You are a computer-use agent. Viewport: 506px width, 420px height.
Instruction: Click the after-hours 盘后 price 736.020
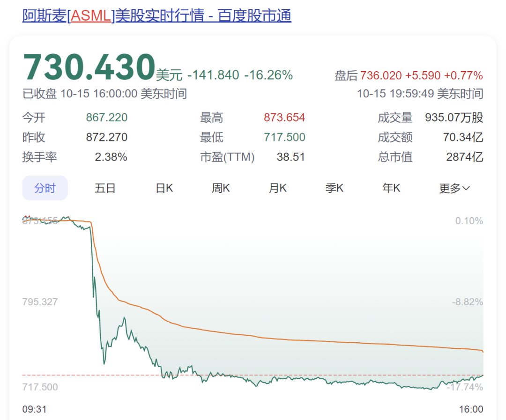(380, 75)
